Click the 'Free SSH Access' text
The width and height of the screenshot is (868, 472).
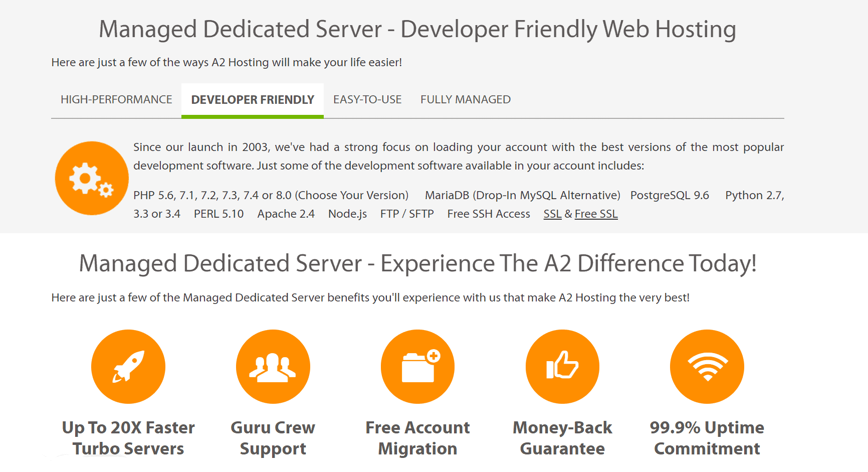pos(489,214)
